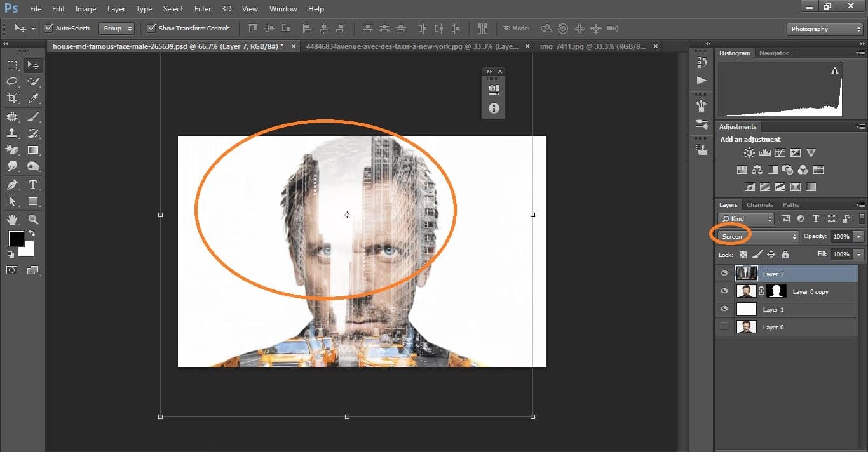The height and width of the screenshot is (452, 868).
Task: Switch to the Channels tab
Action: [x=759, y=204]
